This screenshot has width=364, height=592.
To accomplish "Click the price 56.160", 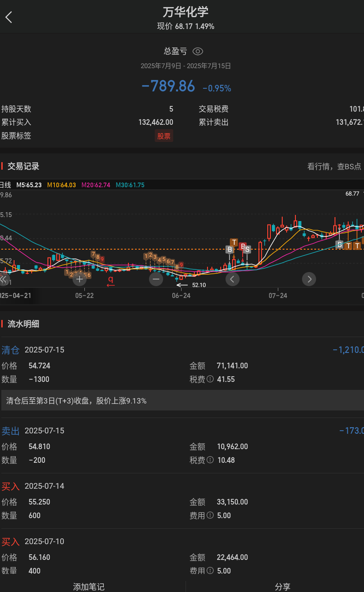I will (40, 557).
